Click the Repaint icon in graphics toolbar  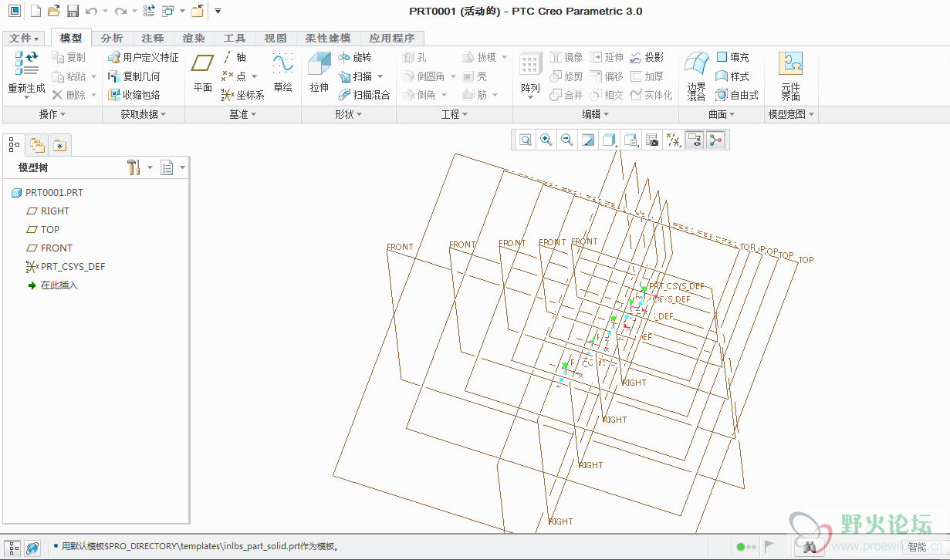[x=588, y=140]
